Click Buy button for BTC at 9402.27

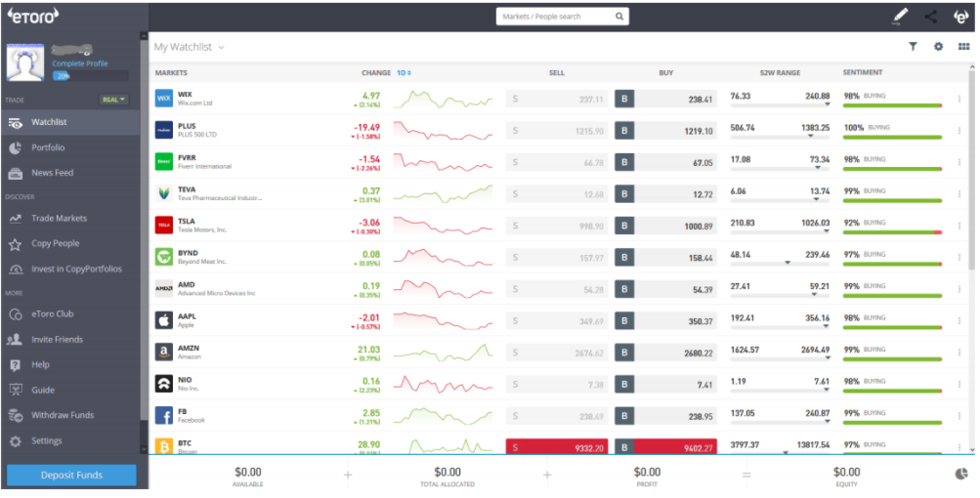click(x=665, y=446)
